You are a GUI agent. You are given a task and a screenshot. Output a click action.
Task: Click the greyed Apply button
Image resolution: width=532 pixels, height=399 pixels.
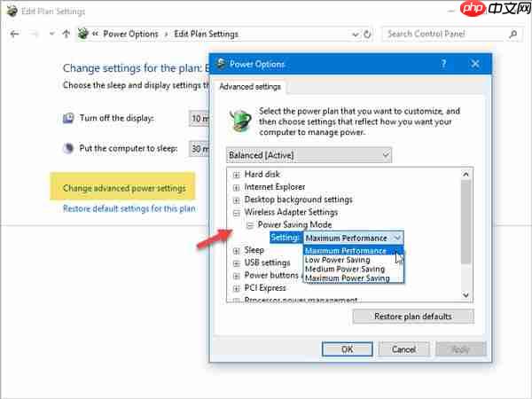coord(461,349)
